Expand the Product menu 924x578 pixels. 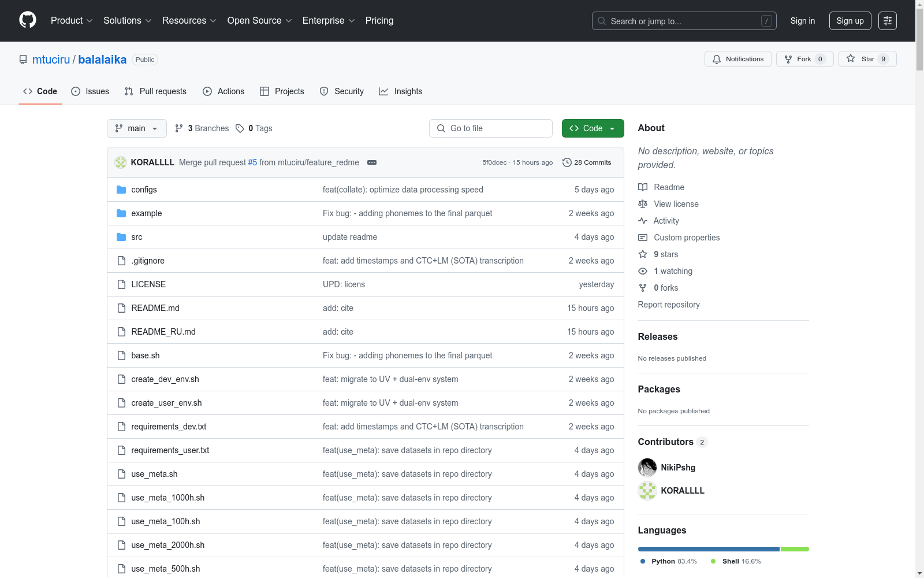click(x=72, y=20)
